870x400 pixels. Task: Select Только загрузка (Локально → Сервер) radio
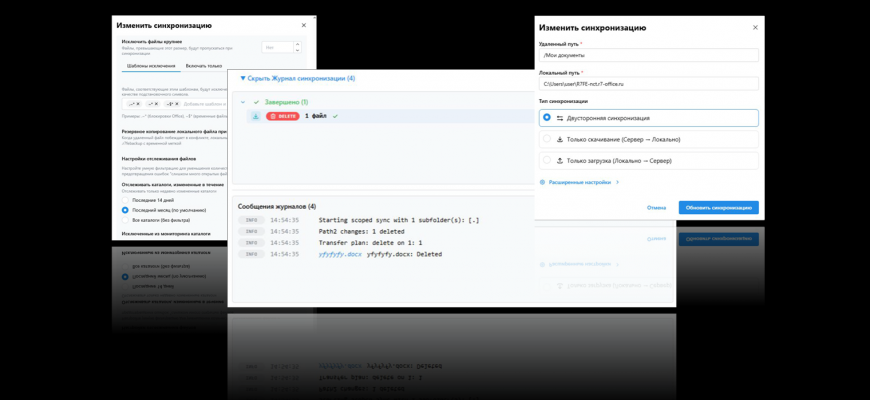tap(547, 160)
